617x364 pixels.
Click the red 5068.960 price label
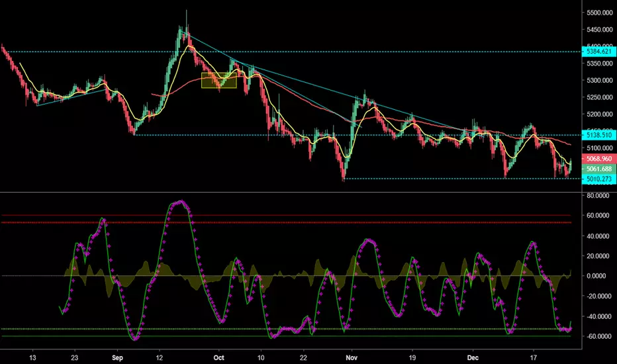[598, 159]
